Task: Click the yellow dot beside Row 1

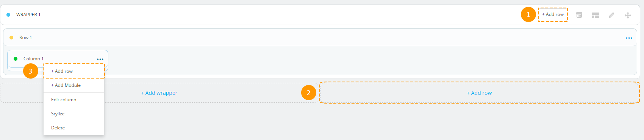Action: point(11,38)
